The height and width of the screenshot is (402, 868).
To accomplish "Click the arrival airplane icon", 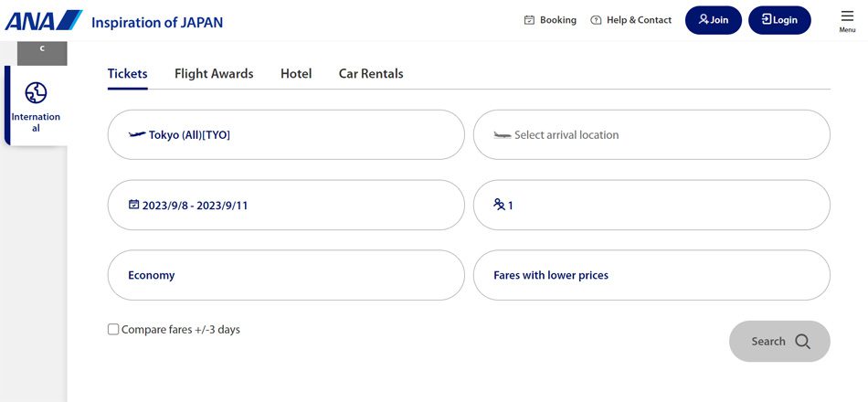I will point(503,134).
